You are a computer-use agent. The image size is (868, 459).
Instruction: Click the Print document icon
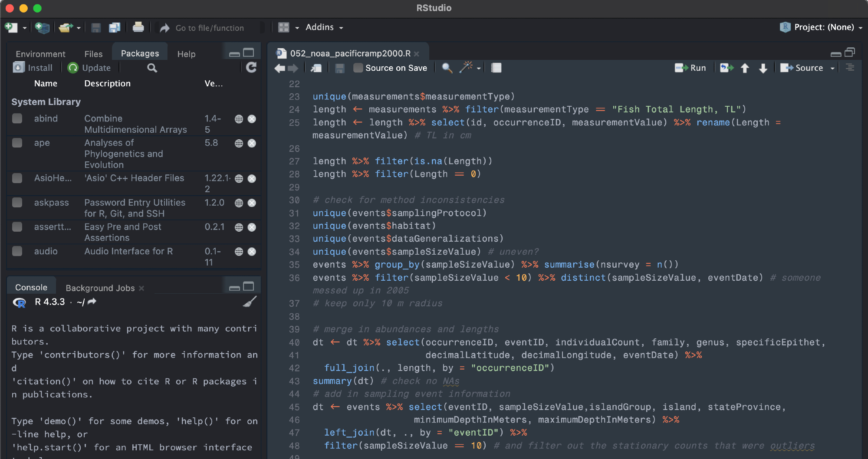point(138,28)
